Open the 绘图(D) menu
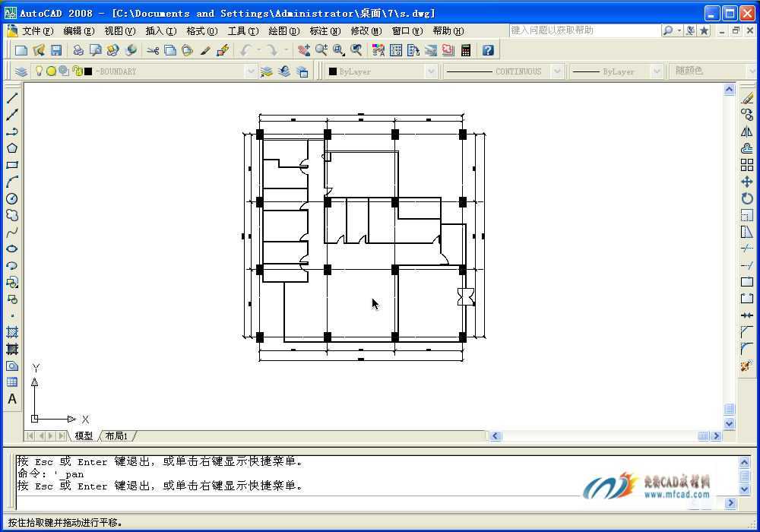The image size is (760, 532). [x=284, y=31]
